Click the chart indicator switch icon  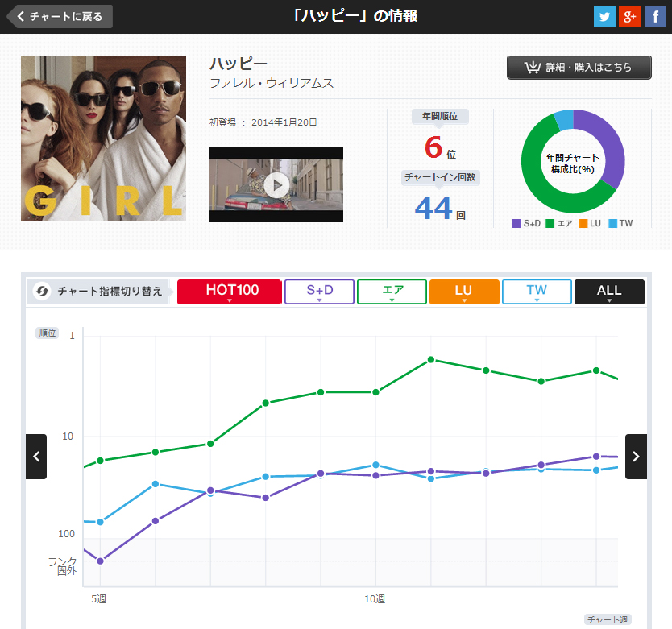pyautogui.click(x=44, y=292)
